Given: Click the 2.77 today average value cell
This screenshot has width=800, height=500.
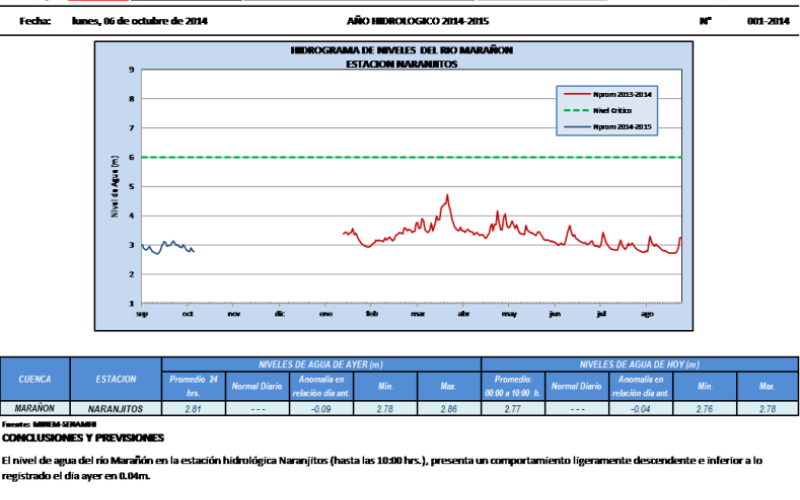Looking at the screenshot, I should coord(512,408).
